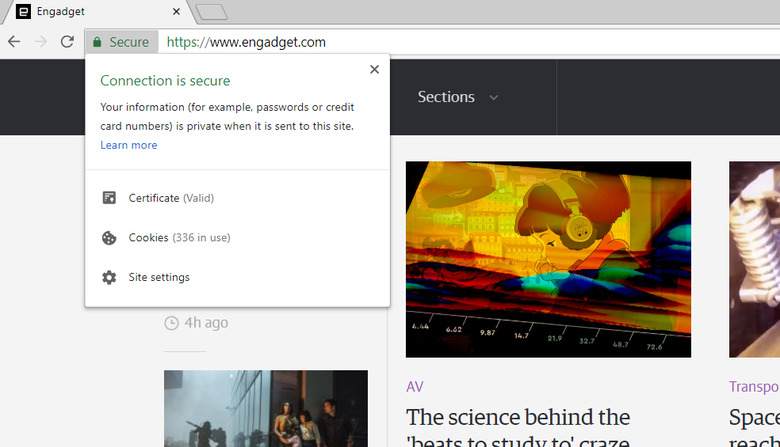Follow the Learn more link
This screenshot has height=447, width=780.
(129, 145)
